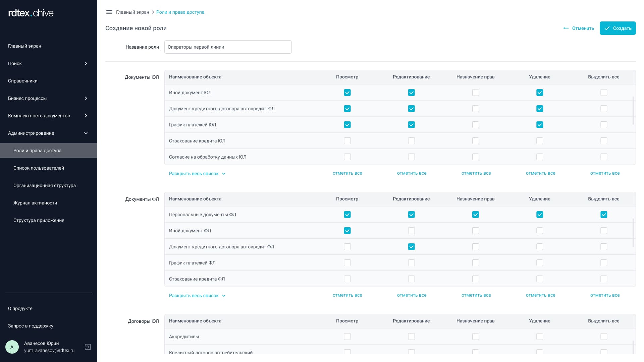This screenshot has width=644, height=362.
Task: Toggle Выделить все for Персональные документы ФЛ
Action: (603, 215)
